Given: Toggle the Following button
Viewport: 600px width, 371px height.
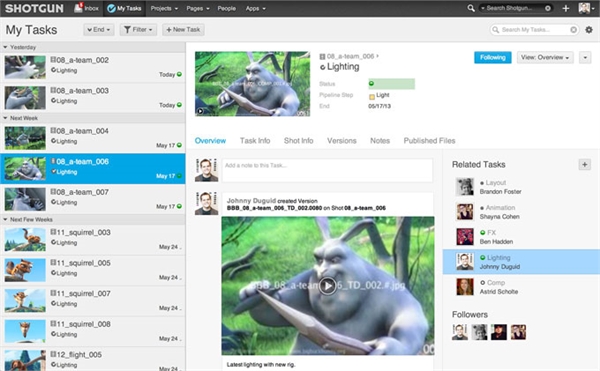Looking at the screenshot, I should (x=492, y=57).
